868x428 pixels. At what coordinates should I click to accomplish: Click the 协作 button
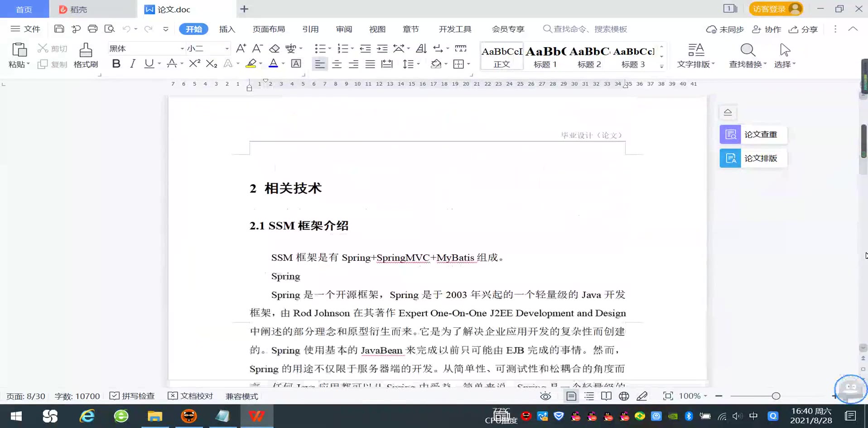(767, 29)
